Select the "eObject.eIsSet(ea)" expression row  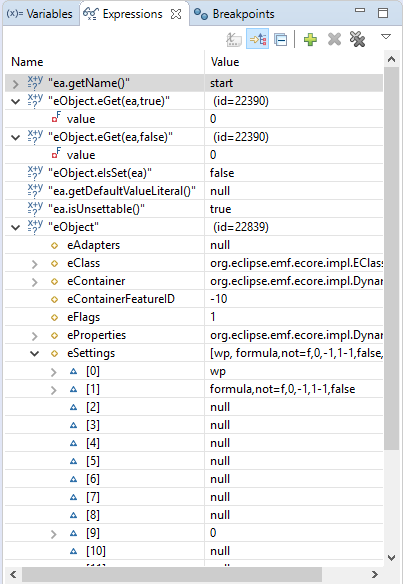(194, 173)
